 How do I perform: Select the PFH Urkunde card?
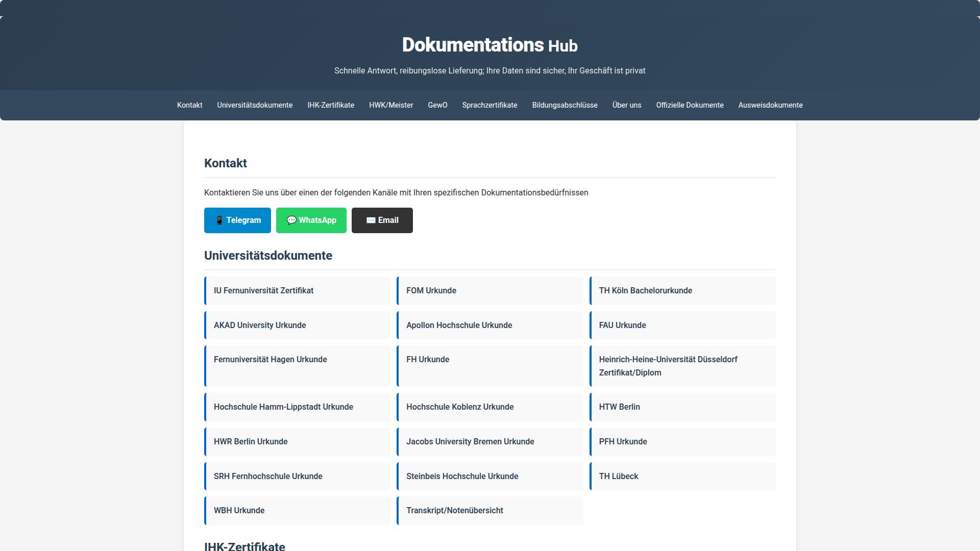[682, 442]
